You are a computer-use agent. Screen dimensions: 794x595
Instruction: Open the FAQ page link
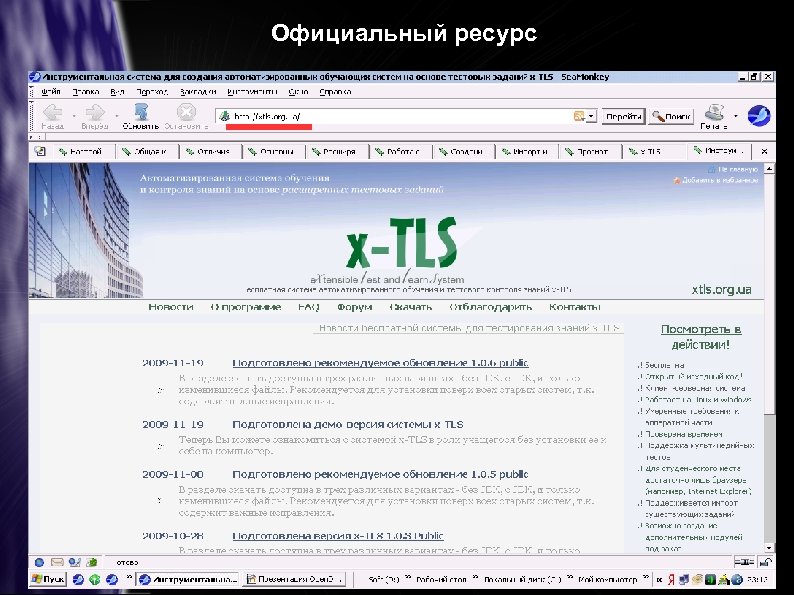pos(308,307)
